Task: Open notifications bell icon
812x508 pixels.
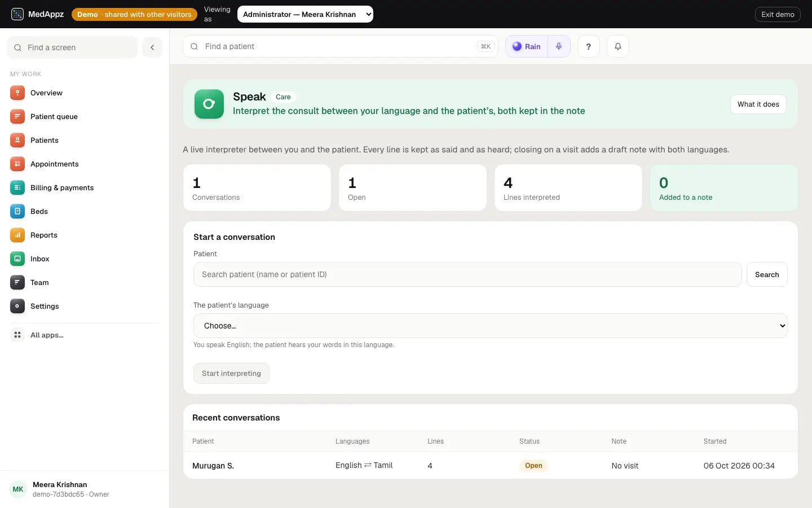Action: point(617,46)
